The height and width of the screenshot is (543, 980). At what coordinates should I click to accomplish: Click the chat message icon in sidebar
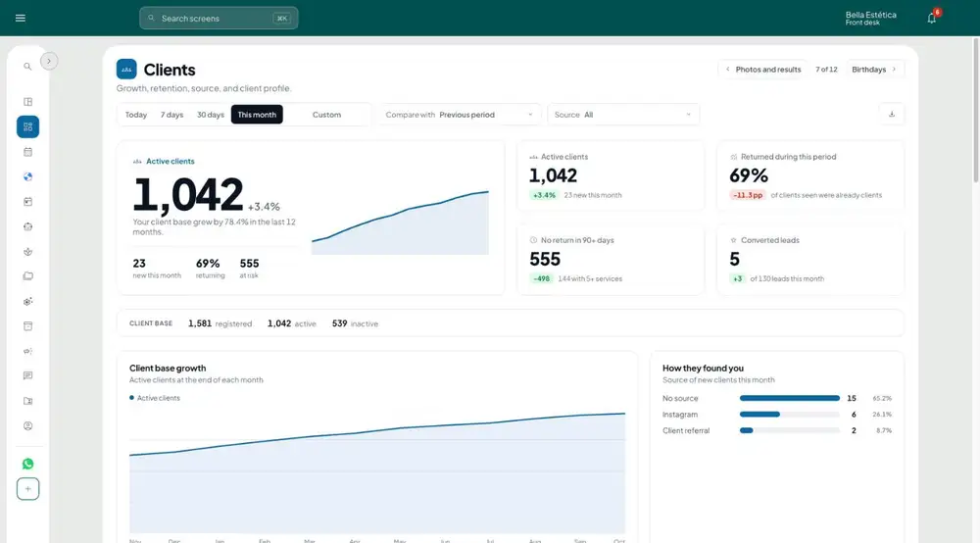(x=27, y=375)
